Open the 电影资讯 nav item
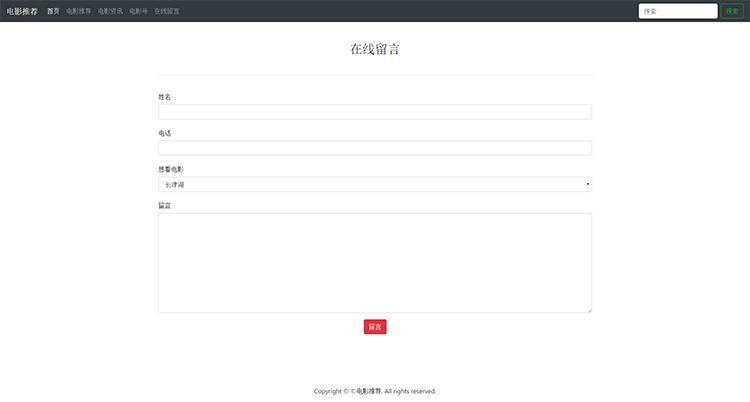The width and height of the screenshot is (750, 402). coord(110,11)
